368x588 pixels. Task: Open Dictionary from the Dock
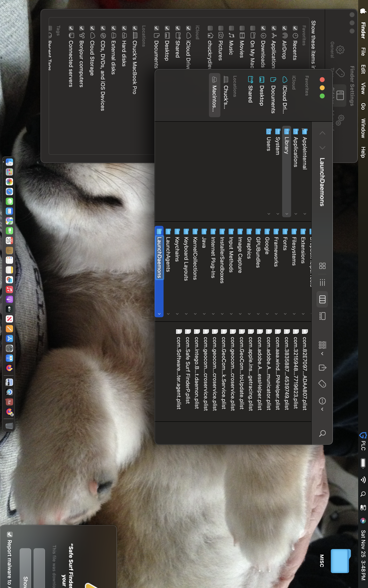tap(9, 402)
